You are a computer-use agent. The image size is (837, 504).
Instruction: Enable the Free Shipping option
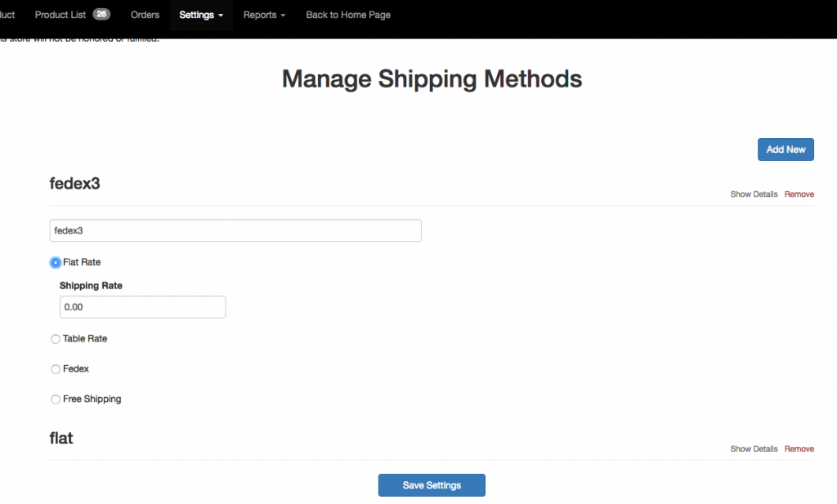(x=56, y=399)
